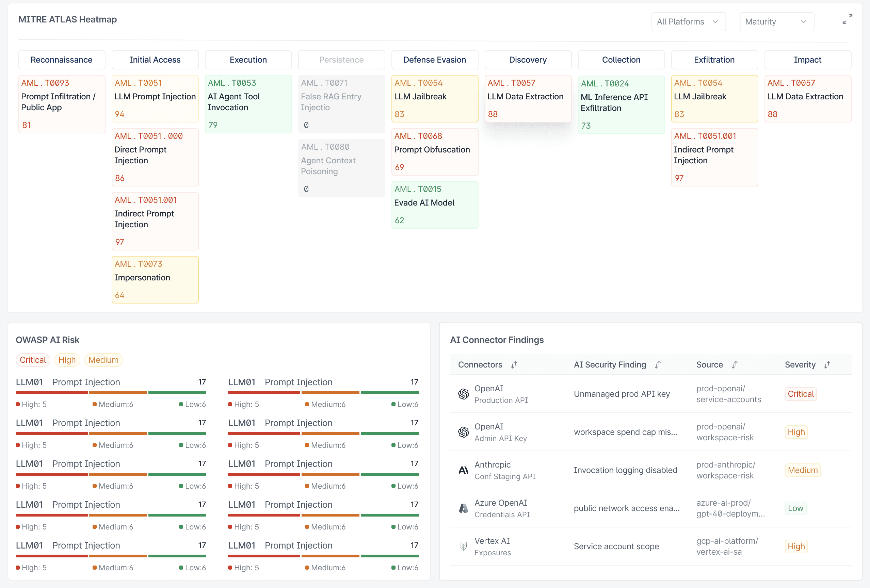The height and width of the screenshot is (588, 870).
Task: Select the Collection tactic header
Action: click(621, 60)
